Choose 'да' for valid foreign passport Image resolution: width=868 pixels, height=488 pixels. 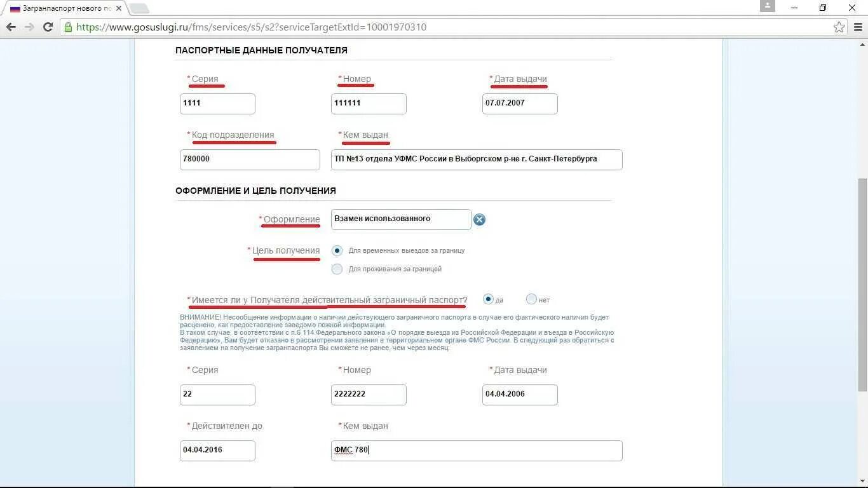point(488,299)
